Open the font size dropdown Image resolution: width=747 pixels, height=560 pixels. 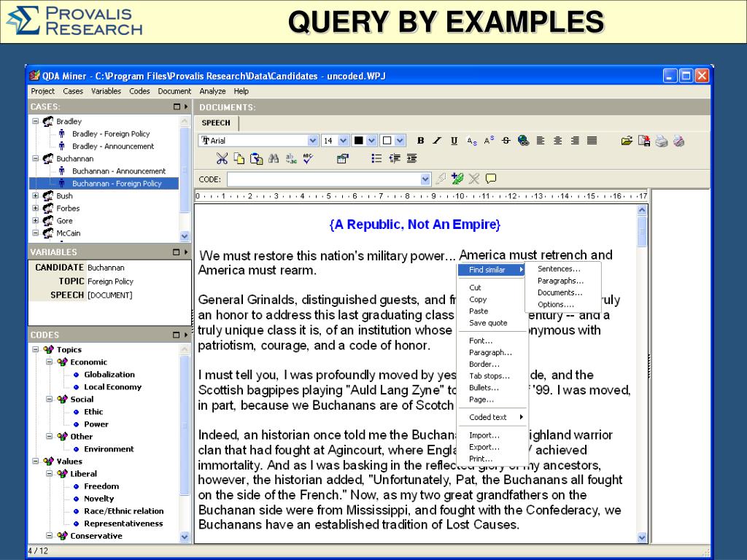[343, 141]
